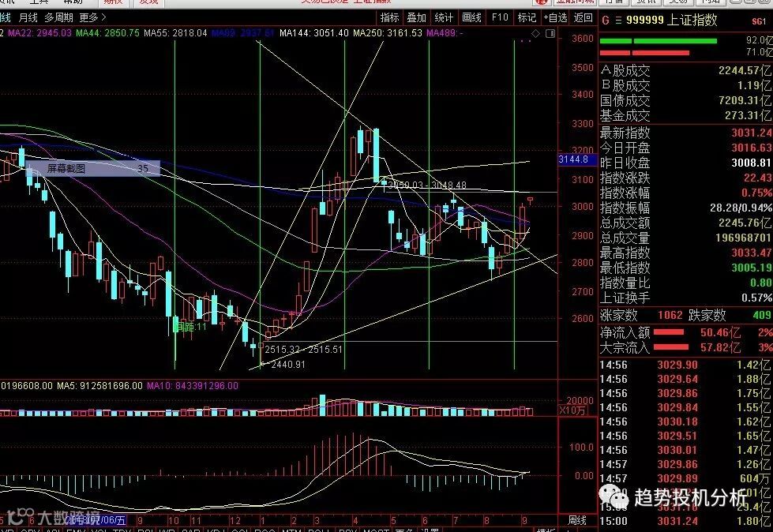Select the 指数涨跌 22.43 row

685,178
